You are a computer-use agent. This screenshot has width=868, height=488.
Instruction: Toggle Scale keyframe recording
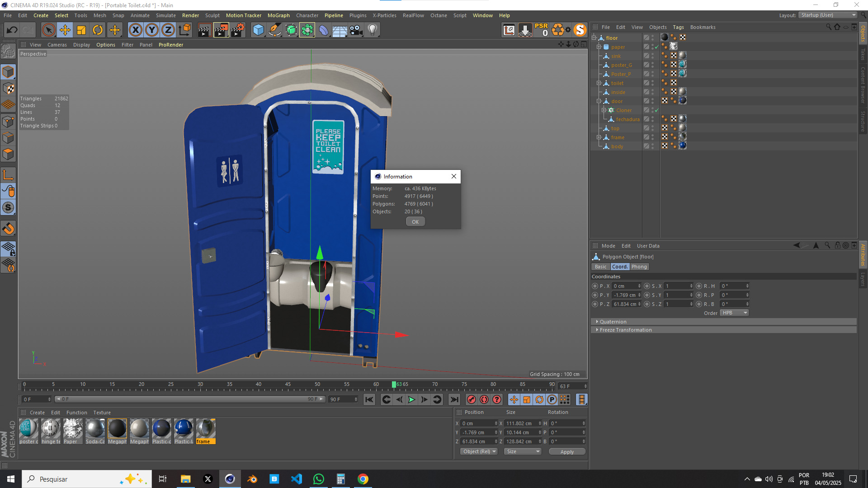[x=527, y=399]
